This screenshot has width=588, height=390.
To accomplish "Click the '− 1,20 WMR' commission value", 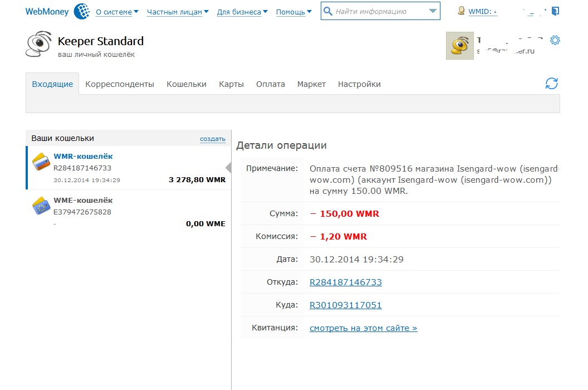I will pyautogui.click(x=338, y=236).
